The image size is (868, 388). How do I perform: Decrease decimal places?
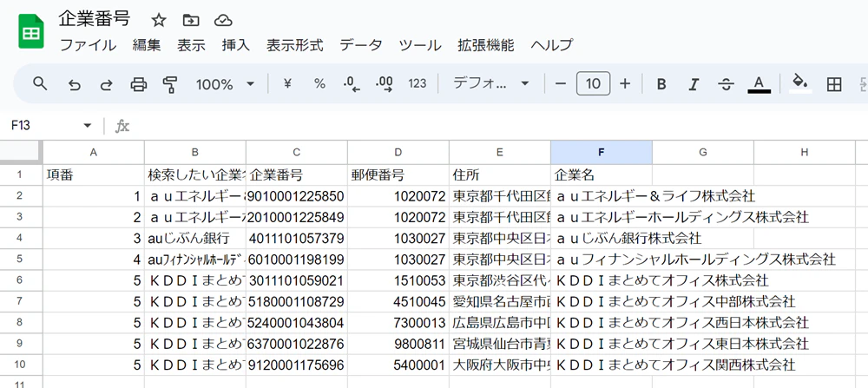coord(352,84)
